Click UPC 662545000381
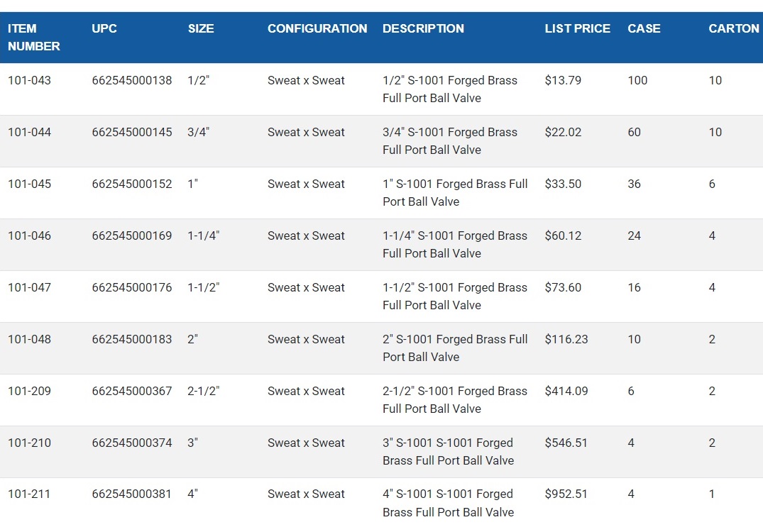This screenshot has width=763, height=532. (x=132, y=494)
